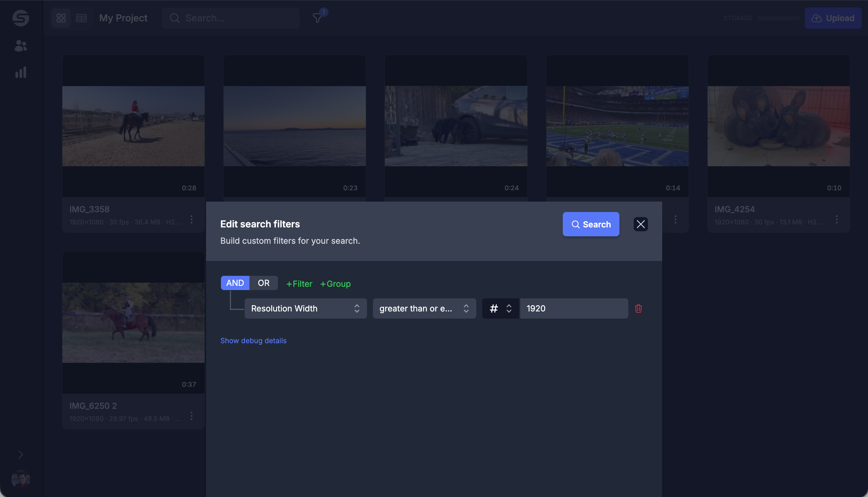Switch to list view icon
Viewport: 868px width, 497px height.
click(81, 18)
